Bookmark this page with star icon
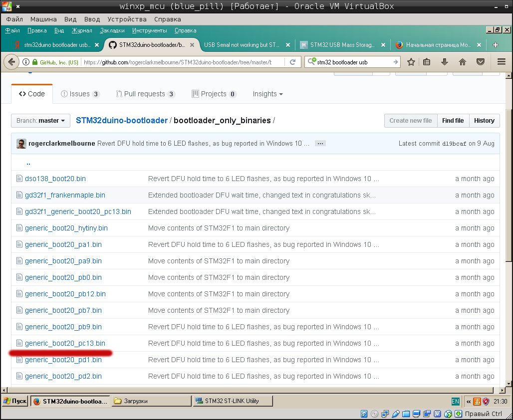 pos(411,62)
